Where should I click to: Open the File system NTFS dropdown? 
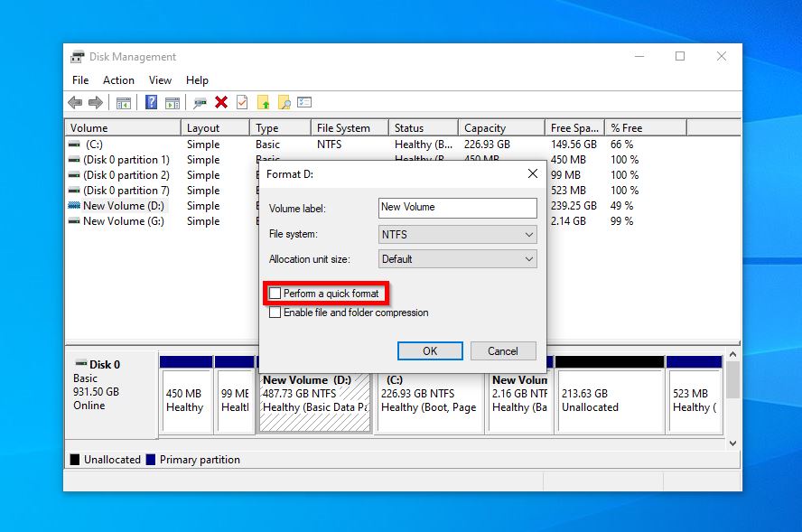(458, 234)
